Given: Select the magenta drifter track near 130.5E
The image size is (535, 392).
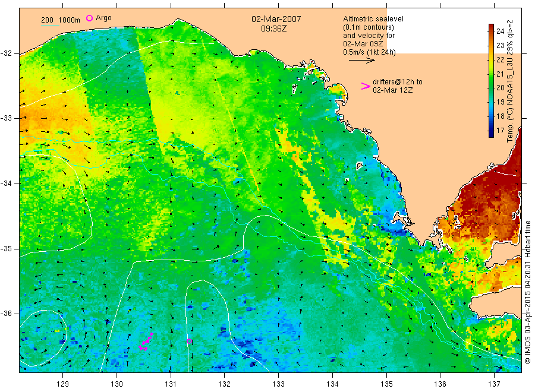Looking at the screenshot, I should point(146,342).
